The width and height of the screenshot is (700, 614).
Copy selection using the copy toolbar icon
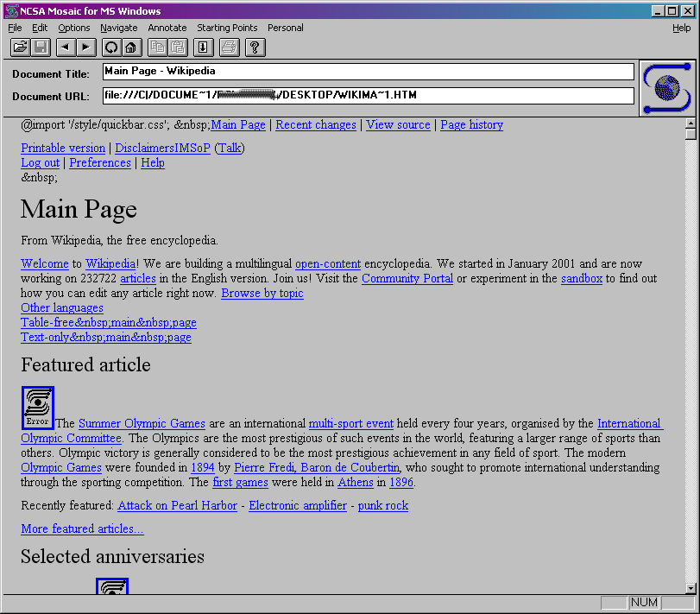pos(157,47)
